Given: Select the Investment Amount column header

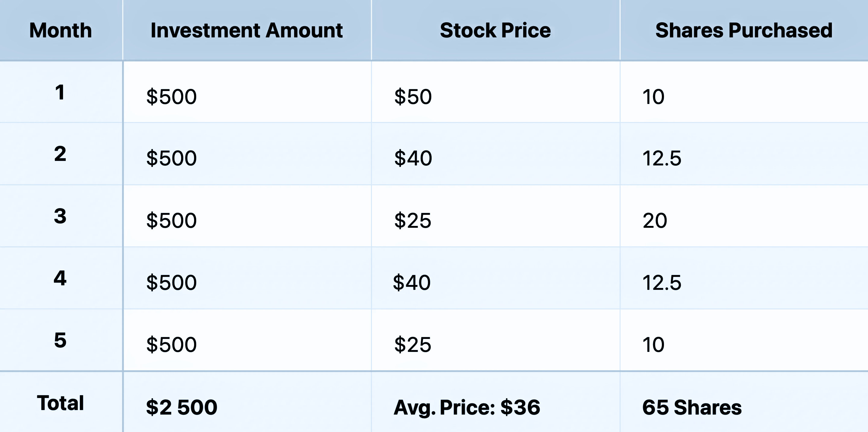Looking at the screenshot, I should [x=247, y=30].
